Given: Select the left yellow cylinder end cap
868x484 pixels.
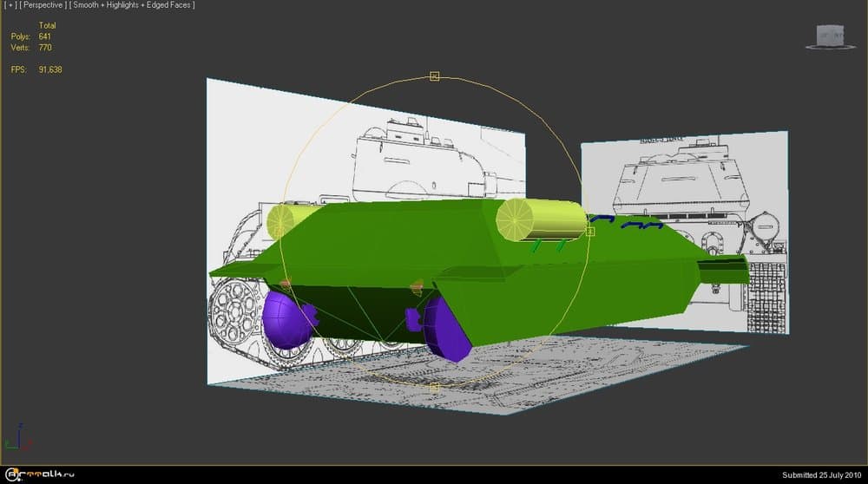Looking at the screenshot, I should click(x=280, y=223).
